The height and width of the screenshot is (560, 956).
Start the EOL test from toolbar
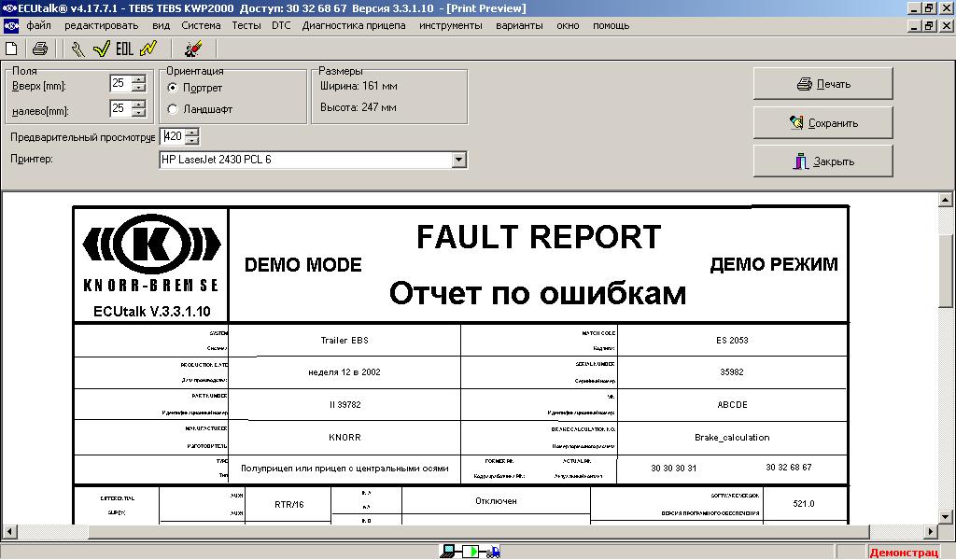124,49
